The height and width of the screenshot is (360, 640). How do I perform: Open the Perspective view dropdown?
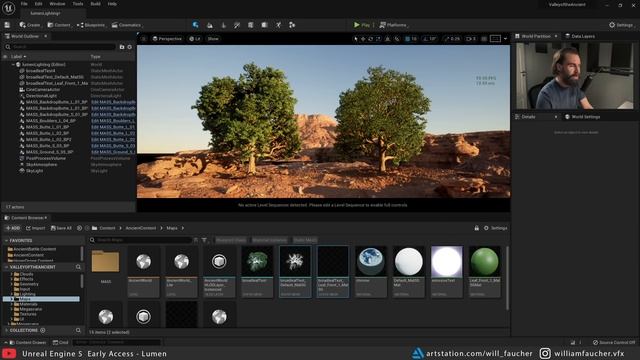167,39
